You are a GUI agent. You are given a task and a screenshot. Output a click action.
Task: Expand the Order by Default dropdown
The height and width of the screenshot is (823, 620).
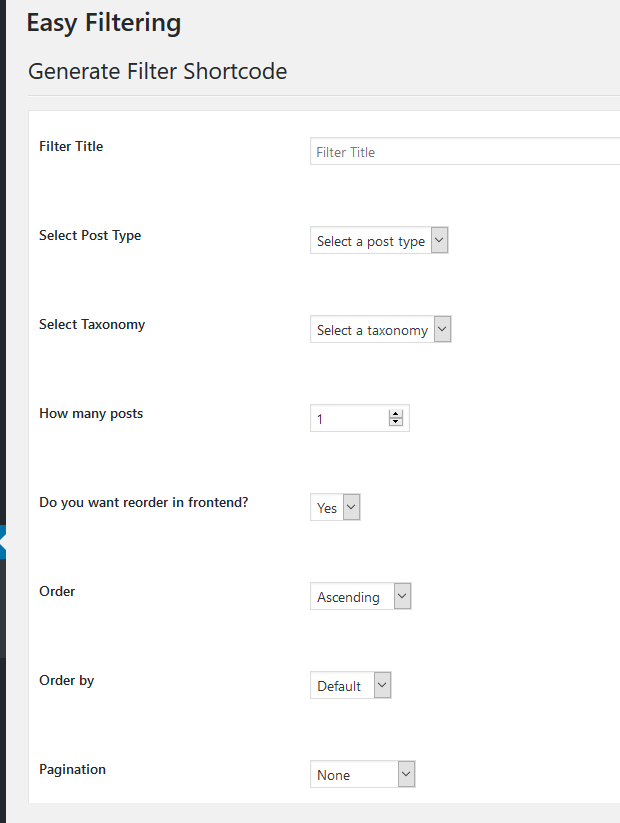click(351, 685)
